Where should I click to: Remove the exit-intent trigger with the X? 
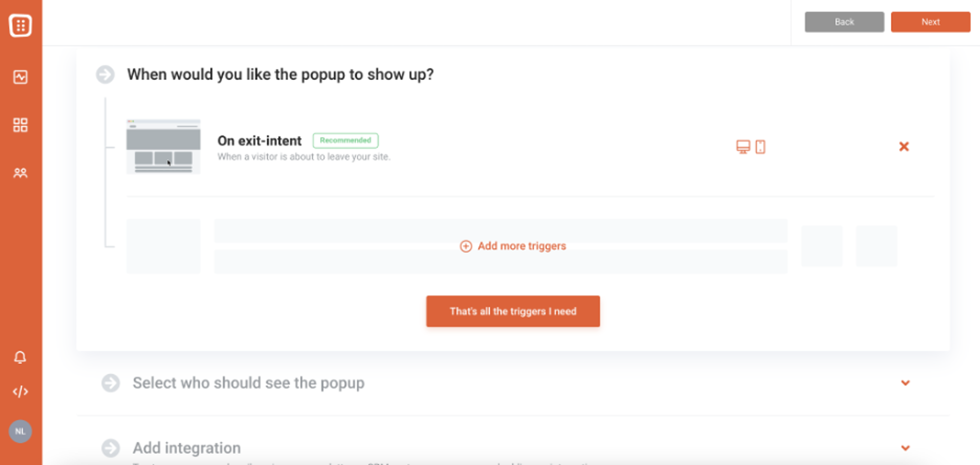coord(904,146)
